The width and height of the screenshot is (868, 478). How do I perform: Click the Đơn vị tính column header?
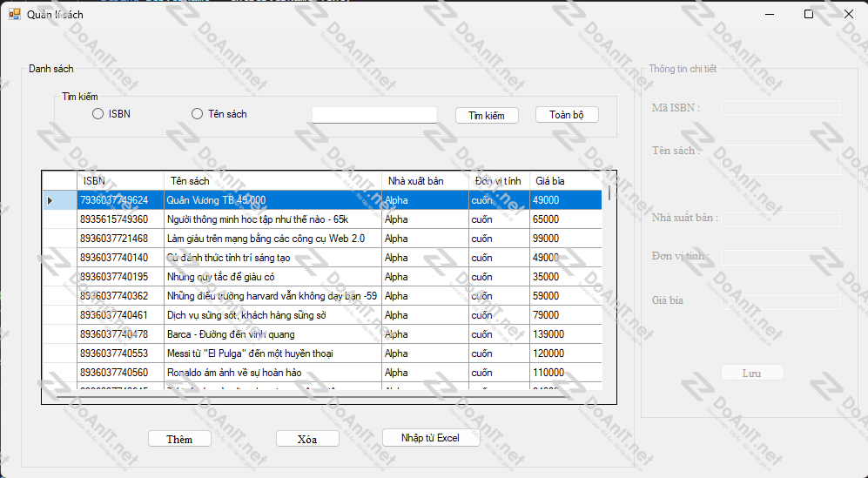pyautogui.click(x=498, y=181)
